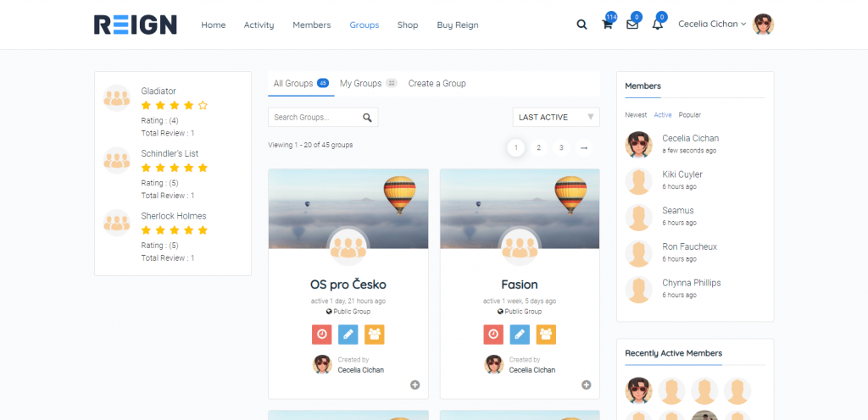Click Kiki Cuyler's avatar in Members

pyautogui.click(x=639, y=181)
